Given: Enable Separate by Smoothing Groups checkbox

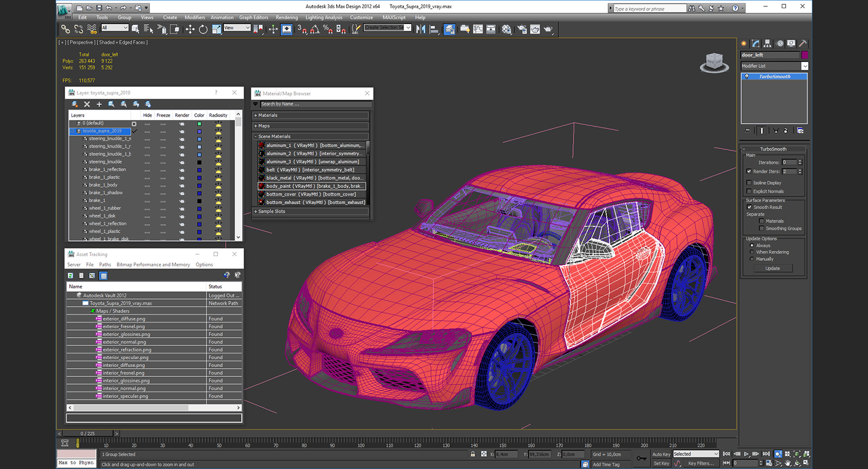Looking at the screenshot, I should coord(761,228).
